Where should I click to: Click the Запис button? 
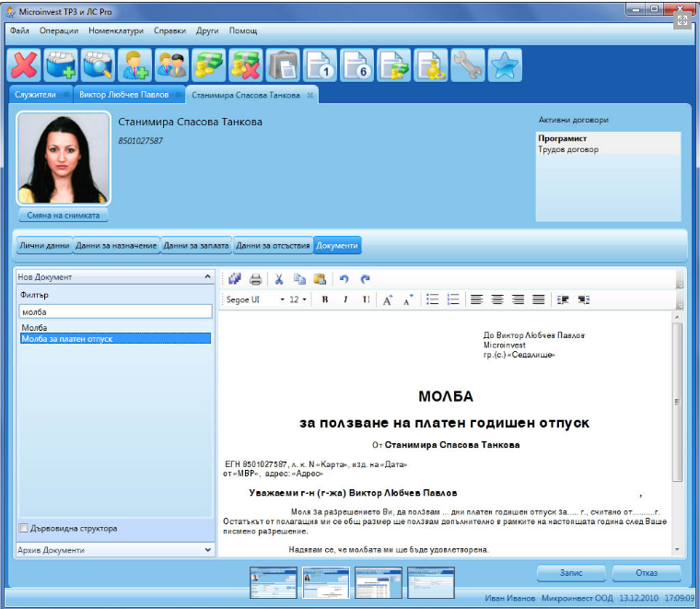coord(571,573)
